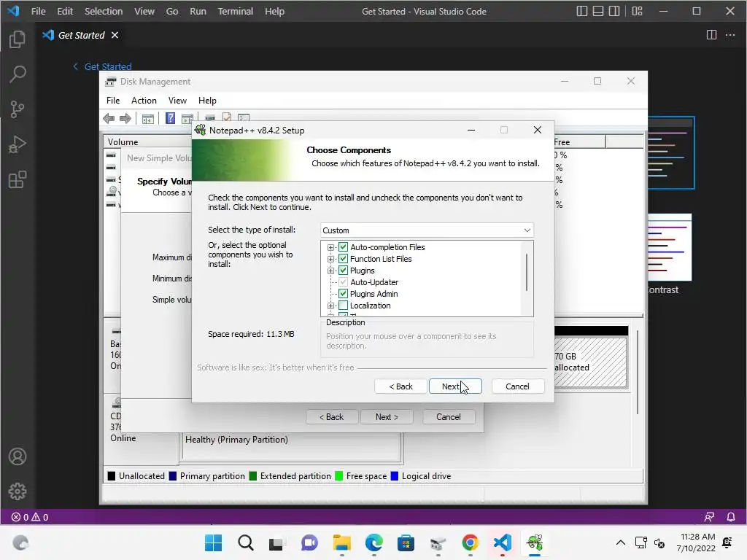Cancel the New Simple Volume wizard
Screen dimensions: 747x560
pos(449,416)
